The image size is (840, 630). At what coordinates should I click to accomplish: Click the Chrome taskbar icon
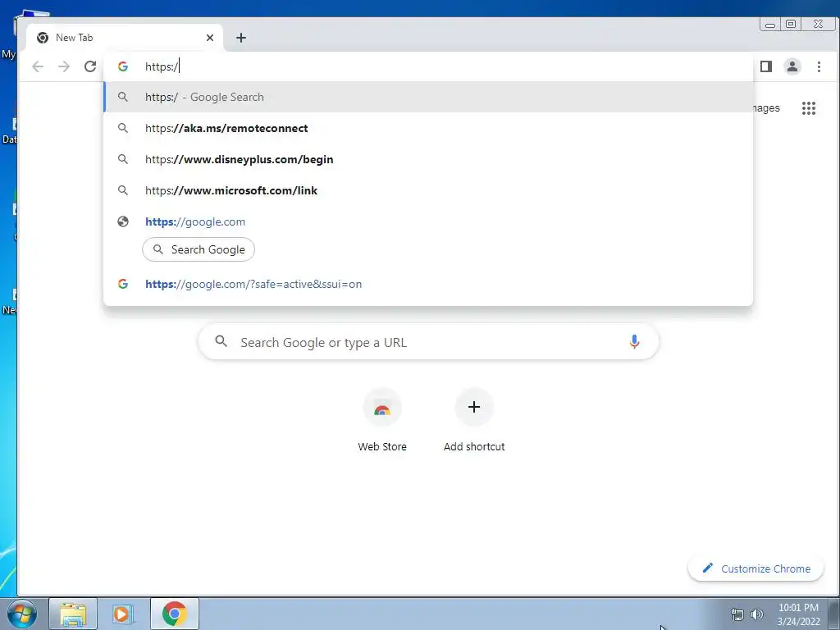click(x=175, y=614)
